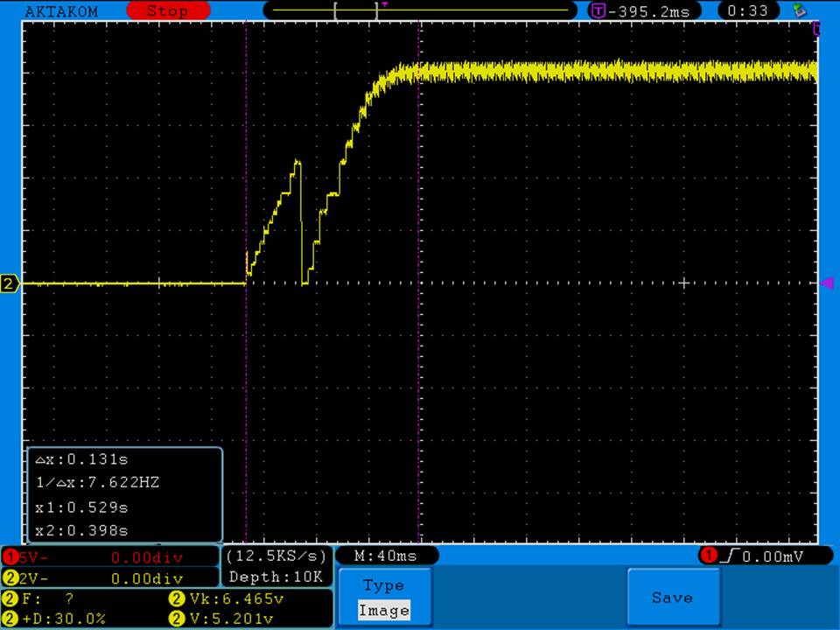Click the USB connection status icon
Viewport: 840px width, 630px height.
point(798,11)
